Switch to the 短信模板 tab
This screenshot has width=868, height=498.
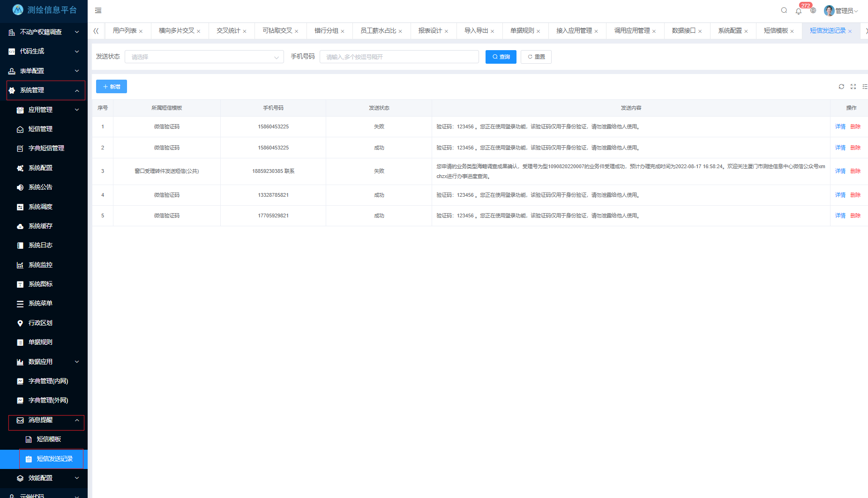coord(776,31)
